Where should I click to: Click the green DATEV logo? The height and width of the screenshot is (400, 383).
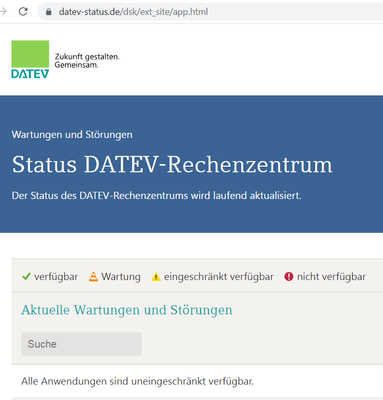pos(30,59)
